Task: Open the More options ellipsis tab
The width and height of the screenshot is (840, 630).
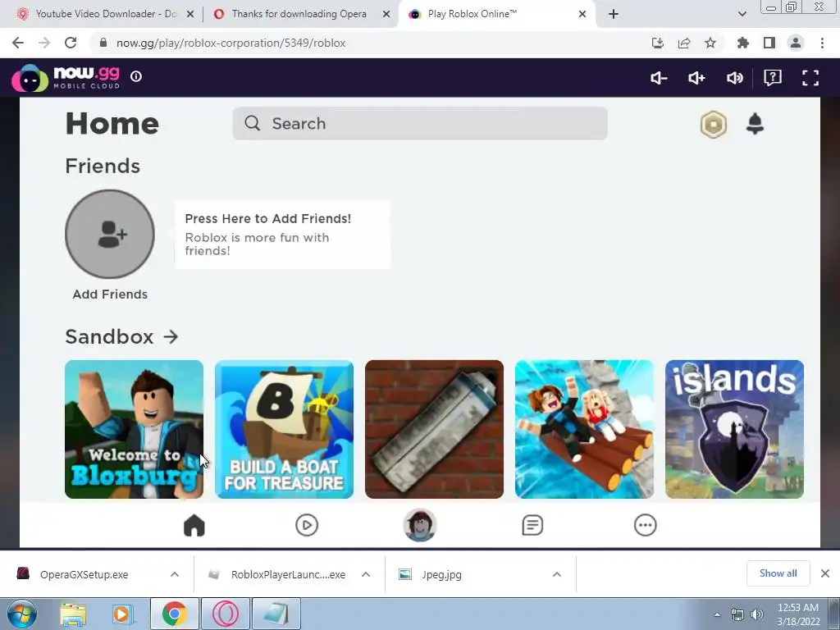Action: tap(645, 525)
